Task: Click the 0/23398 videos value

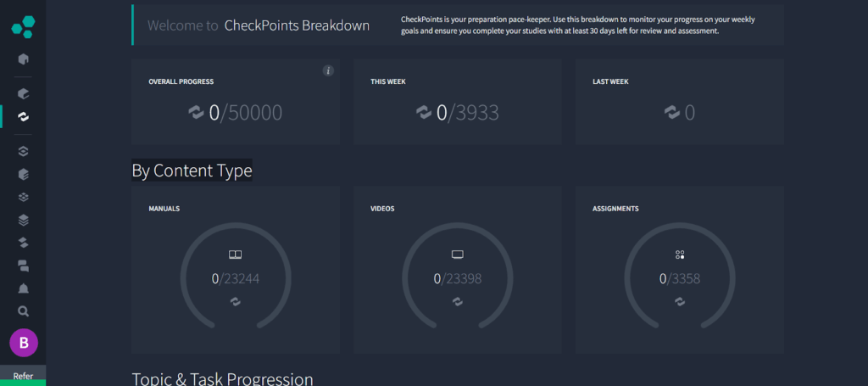Action: click(x=457, y=278)
